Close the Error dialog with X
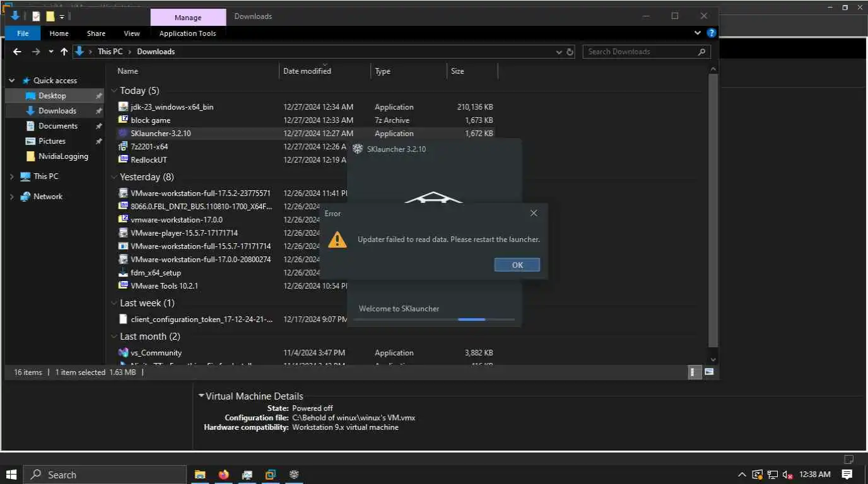The width and height of the screenshot is (868, 484). click(x=534, y=214)
